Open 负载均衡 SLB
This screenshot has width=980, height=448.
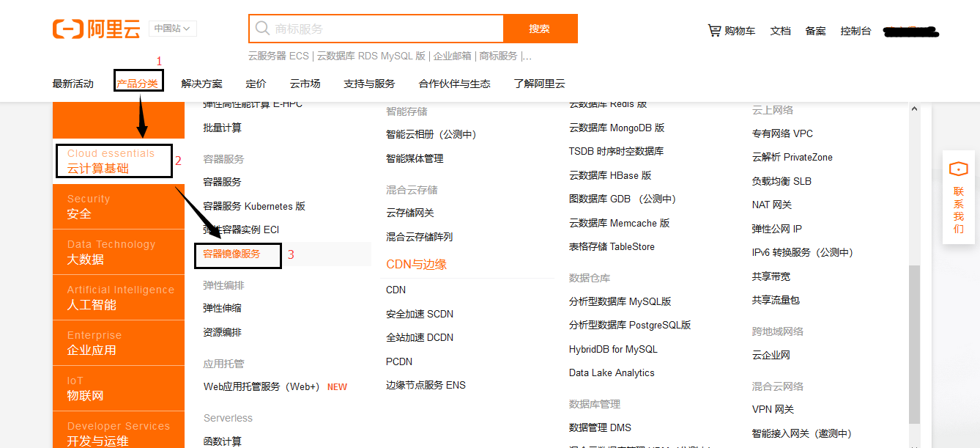(782, 181)
